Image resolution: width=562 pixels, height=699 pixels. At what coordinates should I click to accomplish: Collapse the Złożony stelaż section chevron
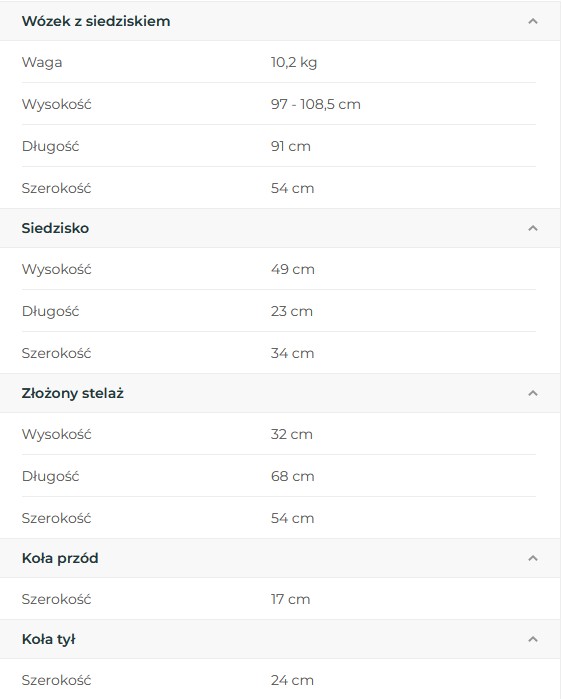(533, 393)
